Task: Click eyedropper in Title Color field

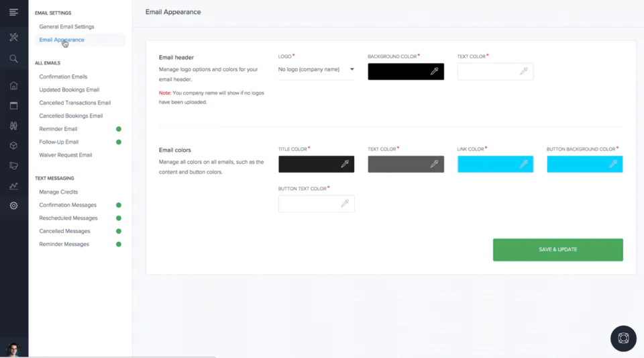Action: (x=345, y=164)
